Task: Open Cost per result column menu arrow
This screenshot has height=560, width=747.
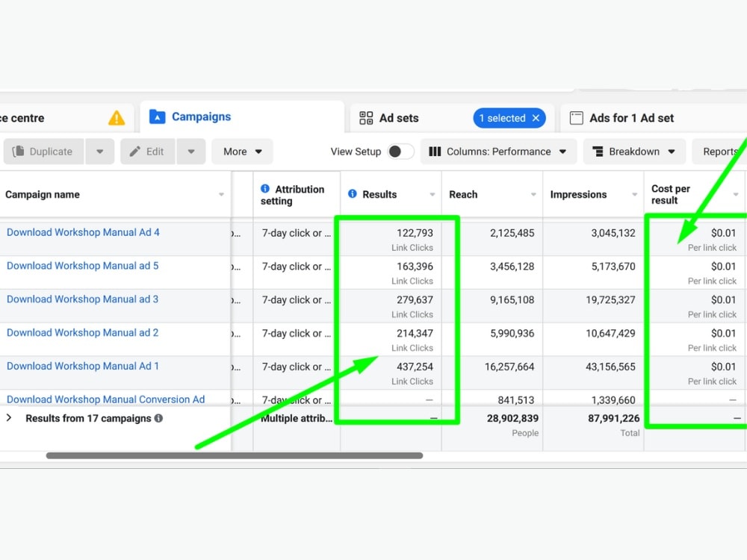Action: point(736,194)
